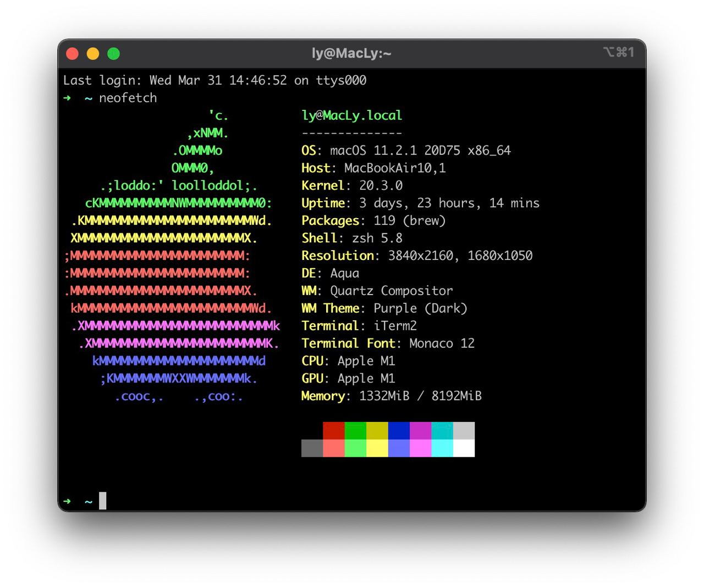704x588 pixels.
Task: Click the bright green color block
Action: point(355,448)
